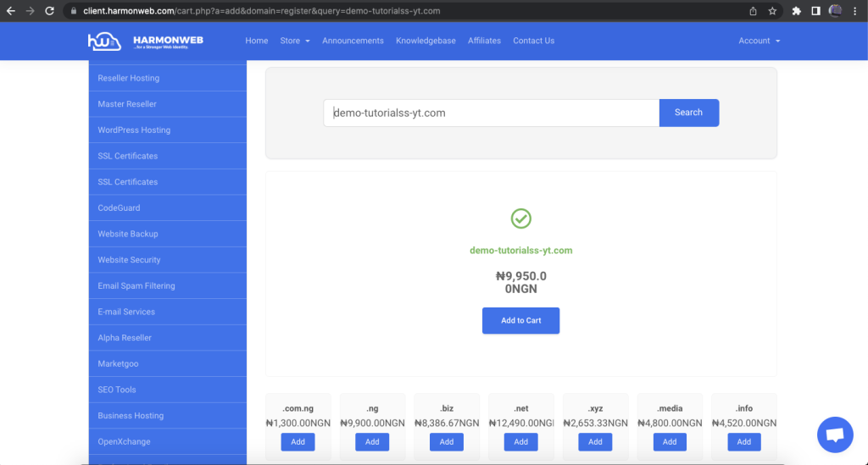Add demo-tutorialss-yt.com to cart
The width and height of the screenshot is (868, 465).
(520, 320)
